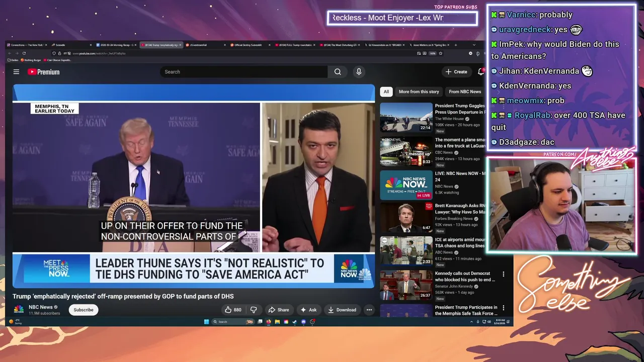644x362 pixels.
Task: Select the All filter chip
Action: (x=386, y=92)
